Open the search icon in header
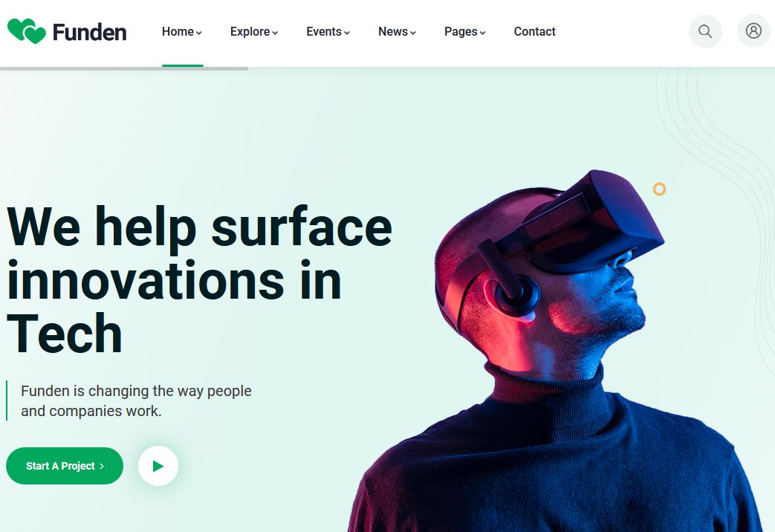 [705, 32]
